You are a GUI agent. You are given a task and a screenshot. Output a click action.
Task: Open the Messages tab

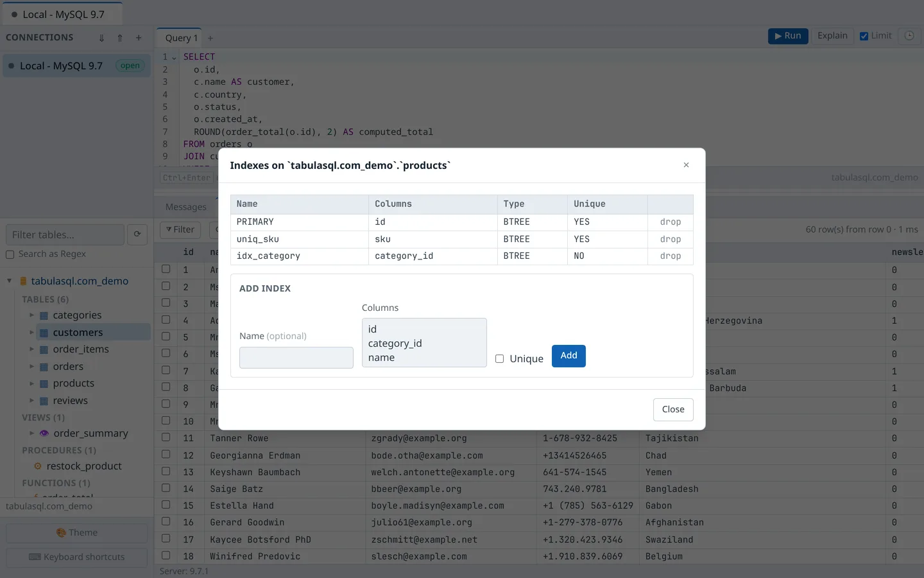(186, 207)
